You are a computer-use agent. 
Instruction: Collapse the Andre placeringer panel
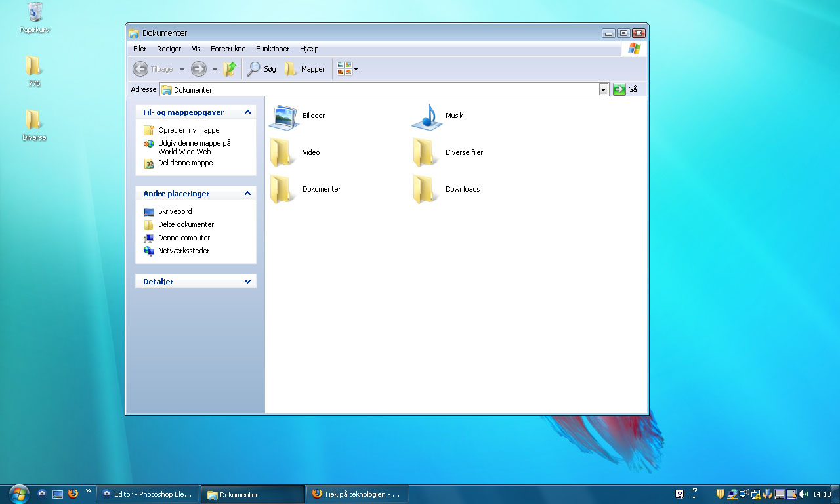[247, 194]
